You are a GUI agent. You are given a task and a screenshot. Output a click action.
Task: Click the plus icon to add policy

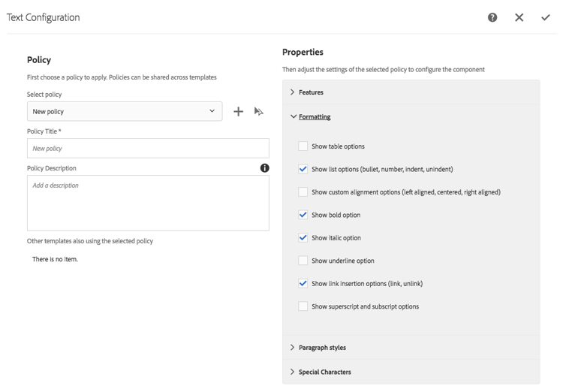(x=238, y=111)
